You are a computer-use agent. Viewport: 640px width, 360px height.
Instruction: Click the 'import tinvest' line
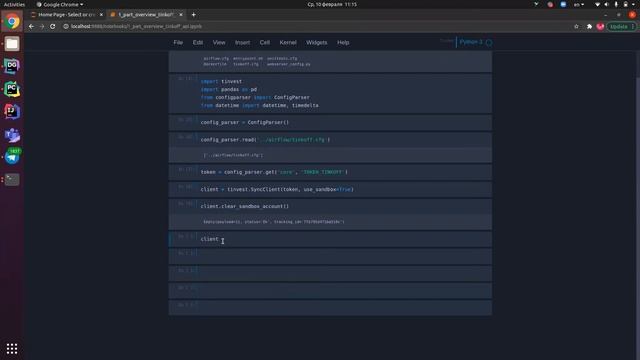click(221, 81)
